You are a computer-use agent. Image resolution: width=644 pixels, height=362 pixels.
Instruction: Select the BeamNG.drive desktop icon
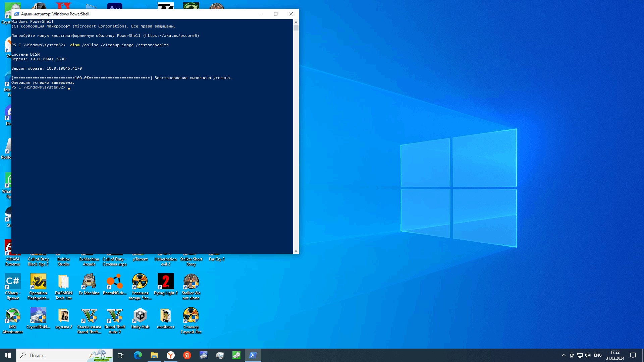[115, 284]
